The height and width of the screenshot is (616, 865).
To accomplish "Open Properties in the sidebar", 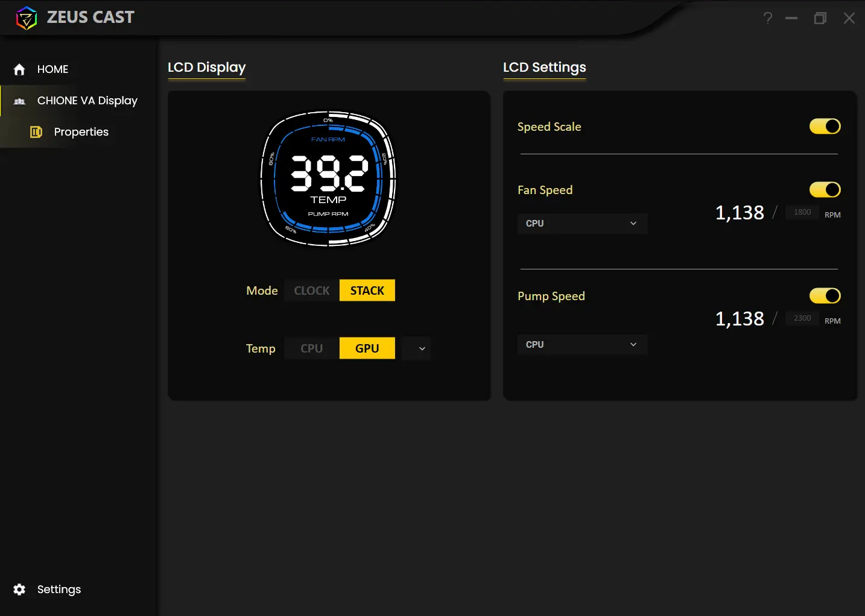I will pos(81,132).
